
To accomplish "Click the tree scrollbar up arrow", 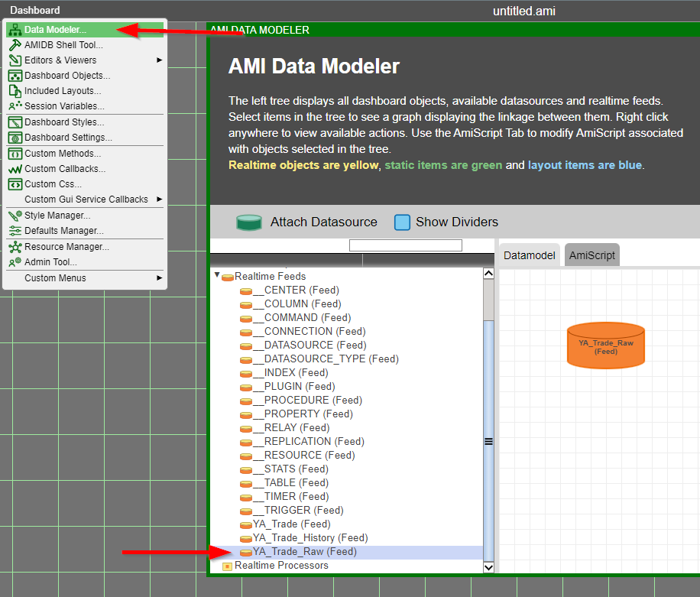I will (x=489, y=273).
